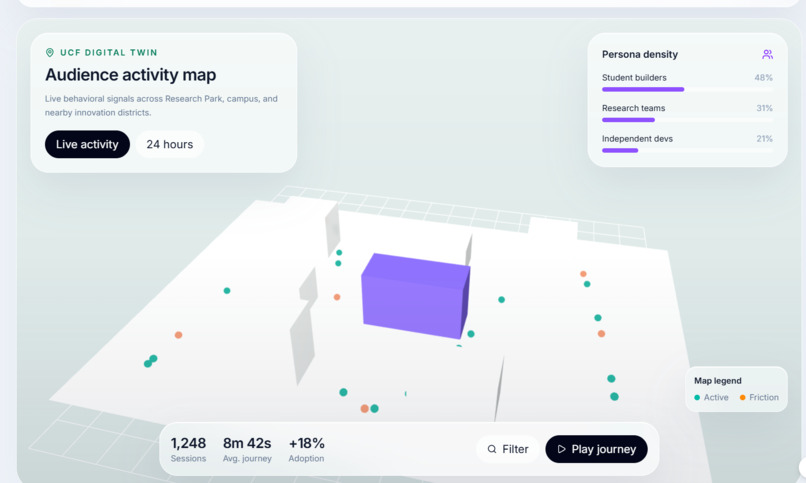Click the Student builders progress bar
806x483 pixels.
point(687,89)
